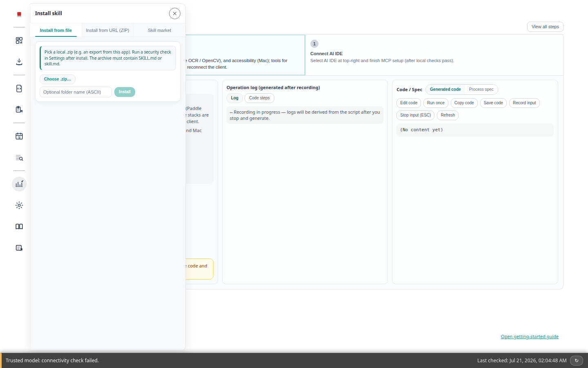Click the Optional folder name input field

click(x=76, y=92)
